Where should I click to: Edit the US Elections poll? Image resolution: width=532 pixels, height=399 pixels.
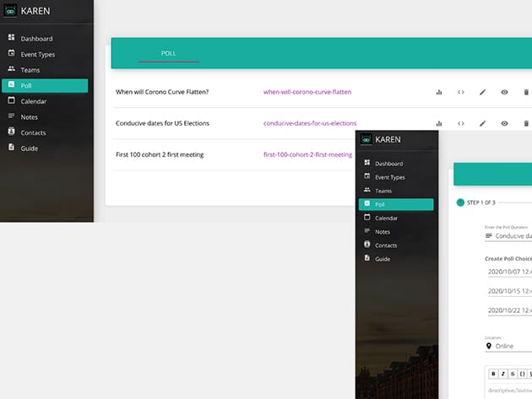[483, 123]
